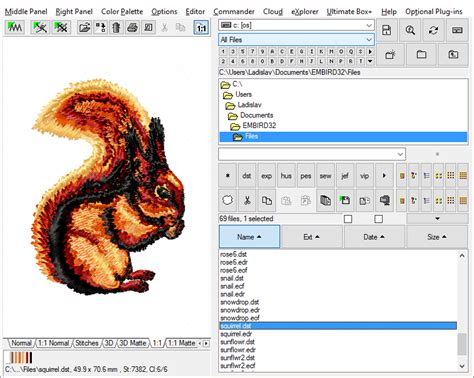Screen dimensions: 474x378
Task: Select file sunflowr.dst in the list
Action: pos(238,342)
